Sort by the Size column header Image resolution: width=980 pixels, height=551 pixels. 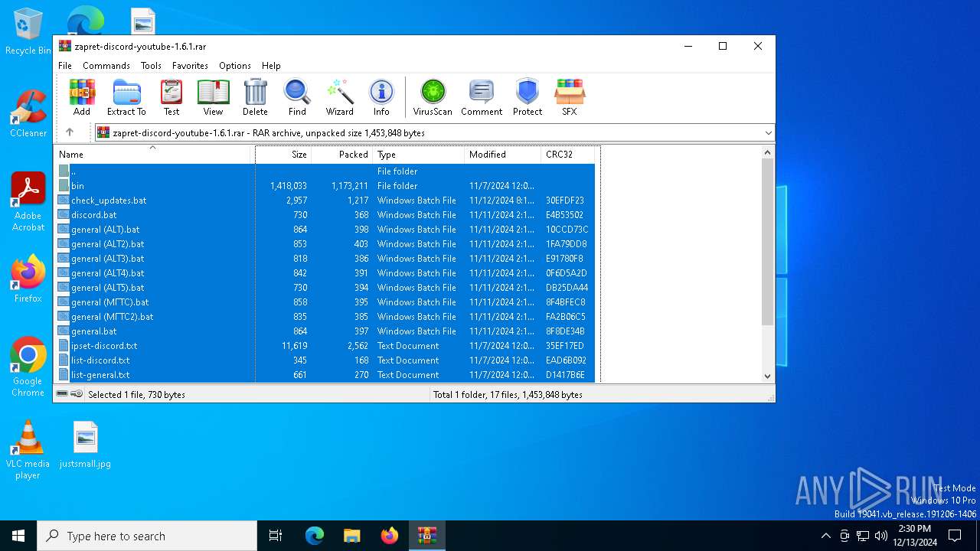(283, 155)
